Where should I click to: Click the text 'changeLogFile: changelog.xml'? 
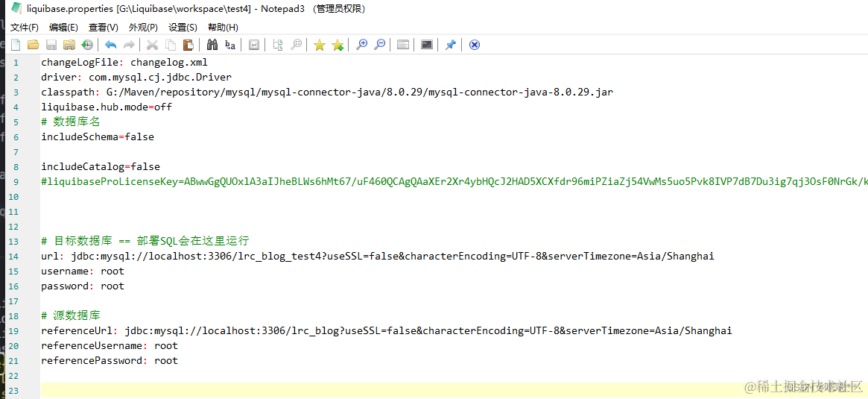(x=124, y=62)
